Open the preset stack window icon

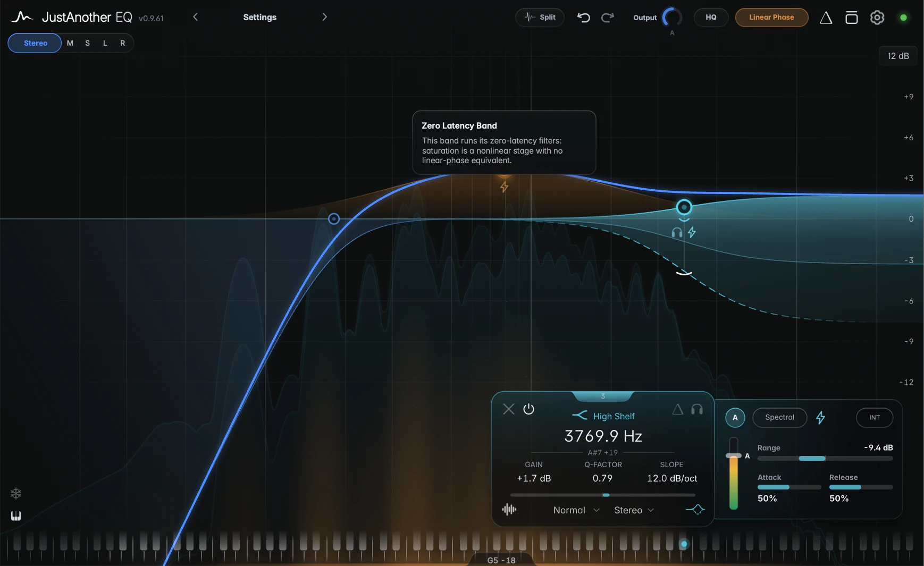pos(852,18)
